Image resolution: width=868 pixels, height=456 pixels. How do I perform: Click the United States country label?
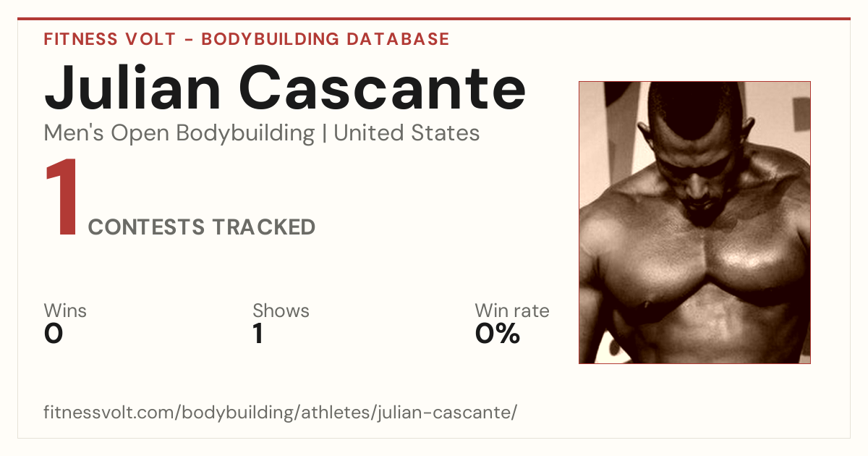pos(407,133)
